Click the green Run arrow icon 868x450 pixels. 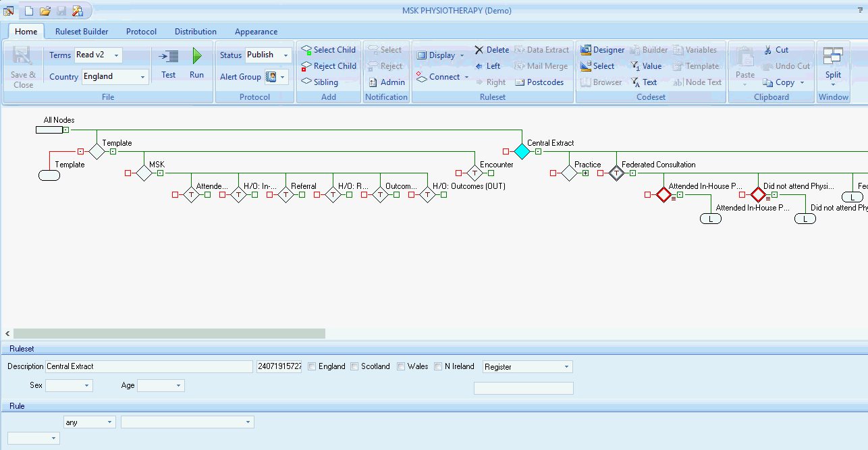coord(196,56)
